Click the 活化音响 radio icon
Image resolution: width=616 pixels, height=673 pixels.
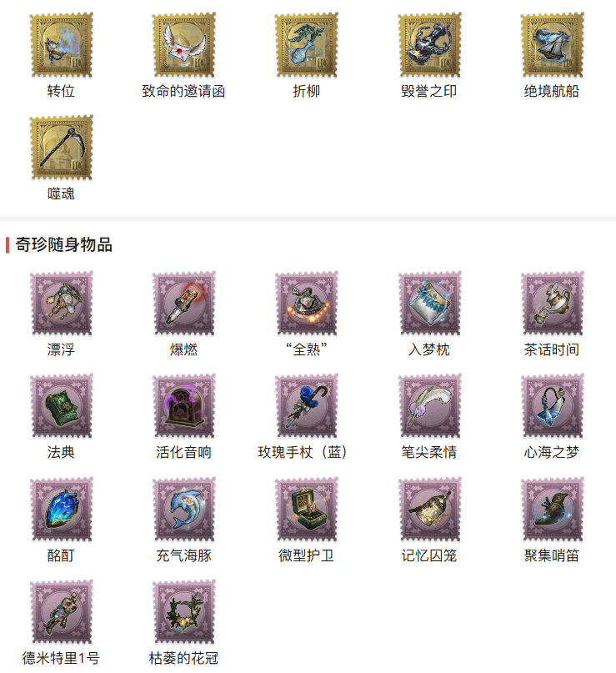click(184, 406)
